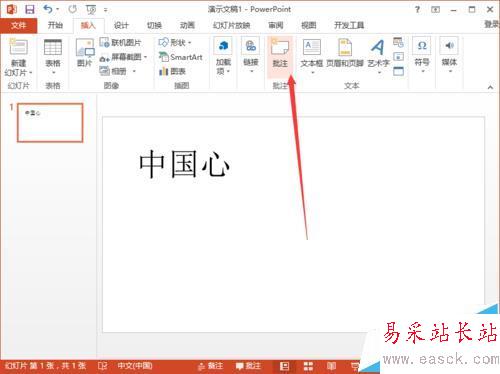Image resolution: width=500 pixels, height=374 pixels.
Task: Click 登录 sign-in link
Action: click(492, 24)
